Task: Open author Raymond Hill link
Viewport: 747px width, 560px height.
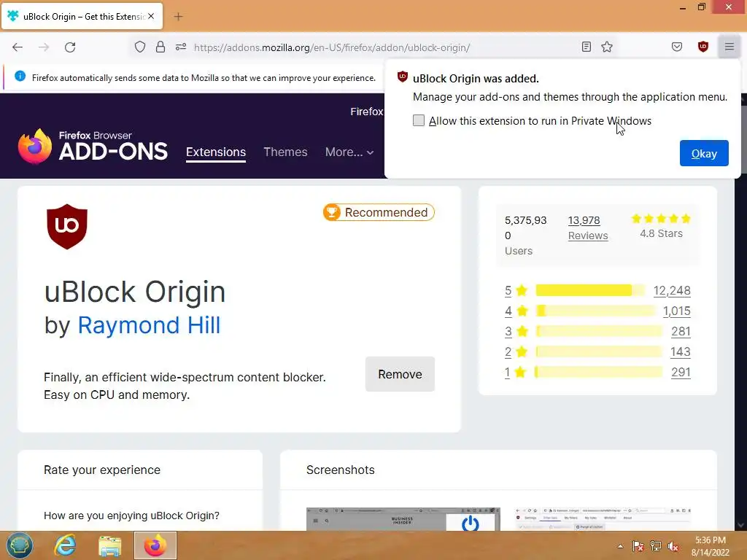Action: [x=149, y=325]
